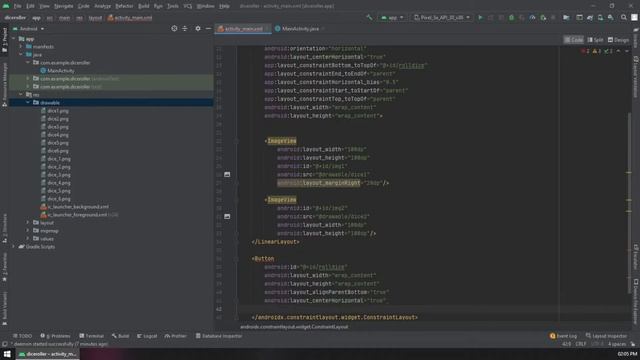This screenshot has height=360, width=640.
Task: Open the Device File folder icon in toolbar
Action: [x=566, y=18]
